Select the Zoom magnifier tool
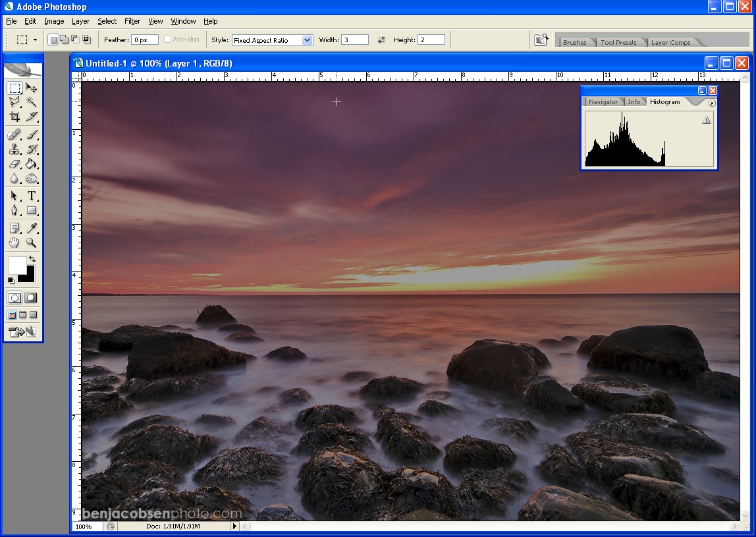Viewport: 756px width, 537px height. (x=31, y=242)
